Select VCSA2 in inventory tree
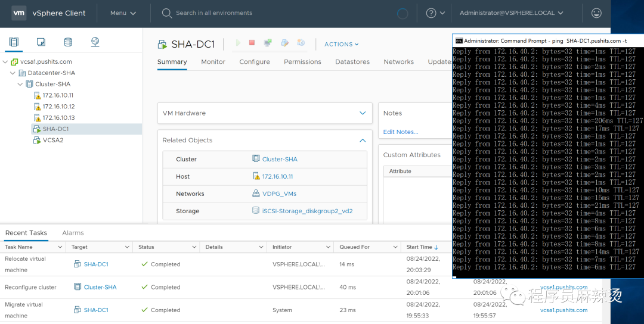The height and width of the screenshot is (324, 644). click(53, 141)
